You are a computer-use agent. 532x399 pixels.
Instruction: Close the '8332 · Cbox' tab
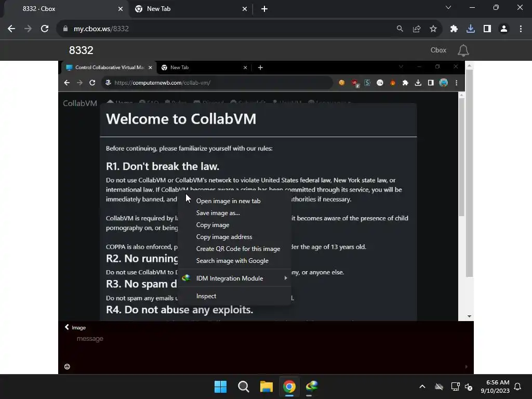pos(121,9)
